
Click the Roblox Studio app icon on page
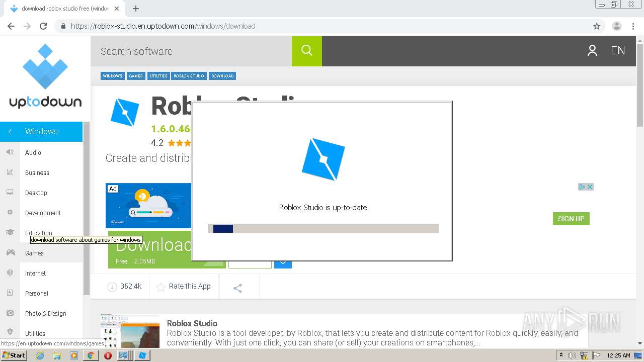coord(124,112)
